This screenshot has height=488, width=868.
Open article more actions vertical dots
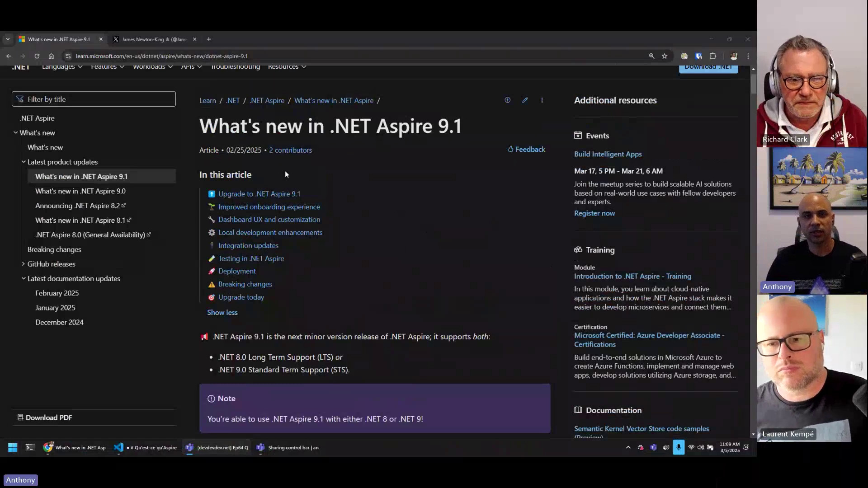(542, 100)
